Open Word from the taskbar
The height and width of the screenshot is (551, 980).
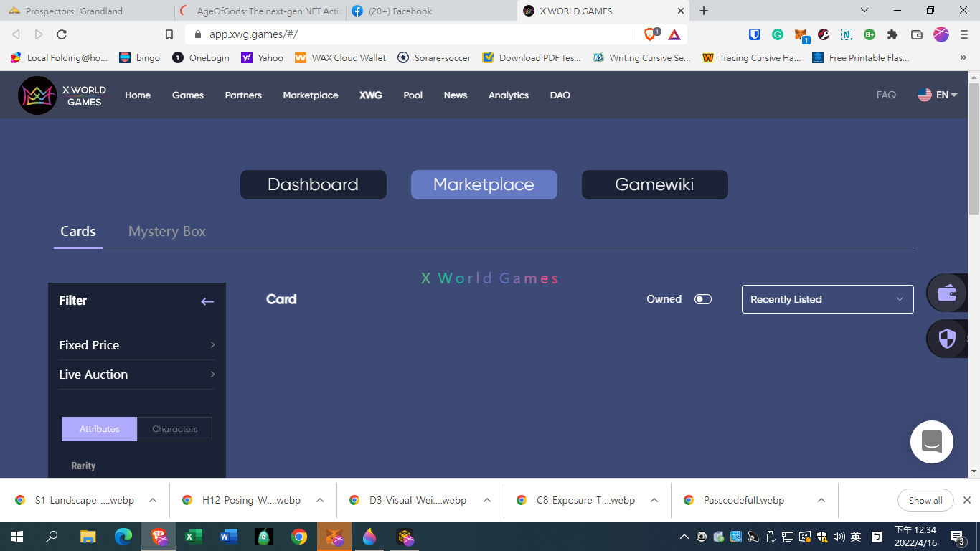click(x=229, y=537)
